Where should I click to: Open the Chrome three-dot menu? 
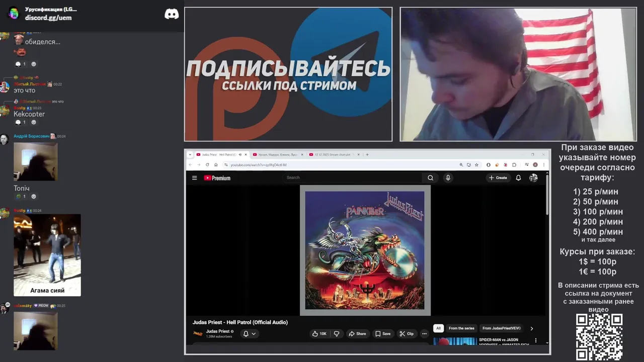click(543, 164)
